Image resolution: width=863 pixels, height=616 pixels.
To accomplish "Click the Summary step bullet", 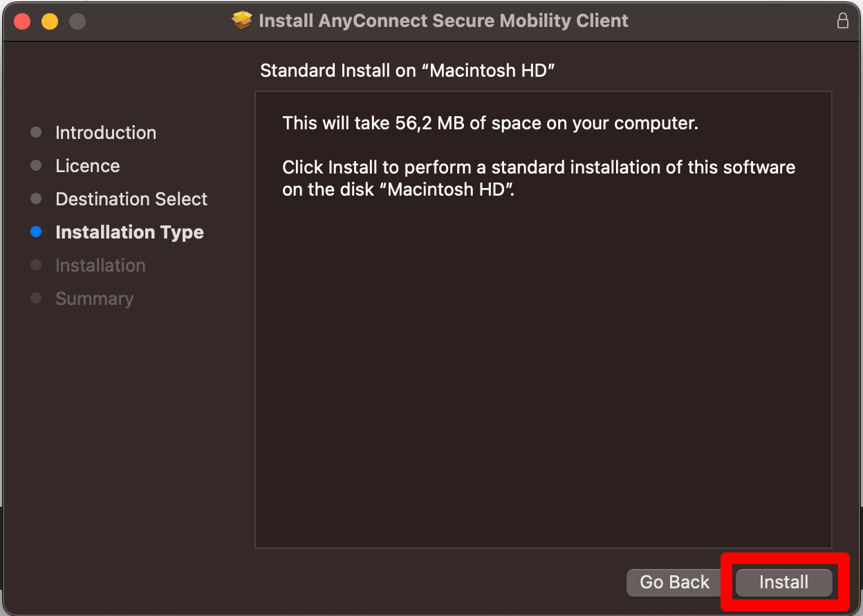I will tap(36, 298).
